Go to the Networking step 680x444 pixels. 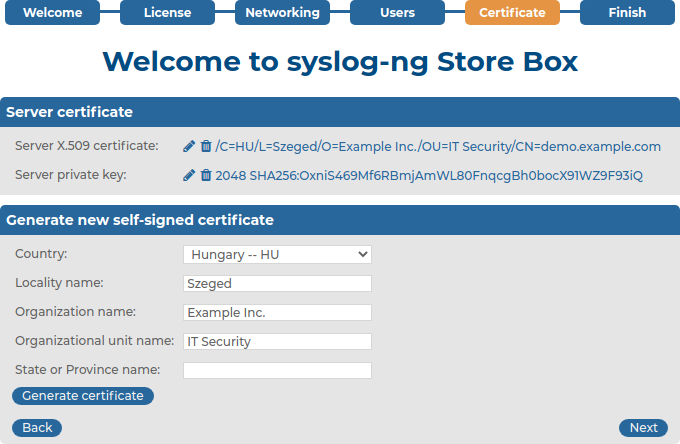coord(282,13)
